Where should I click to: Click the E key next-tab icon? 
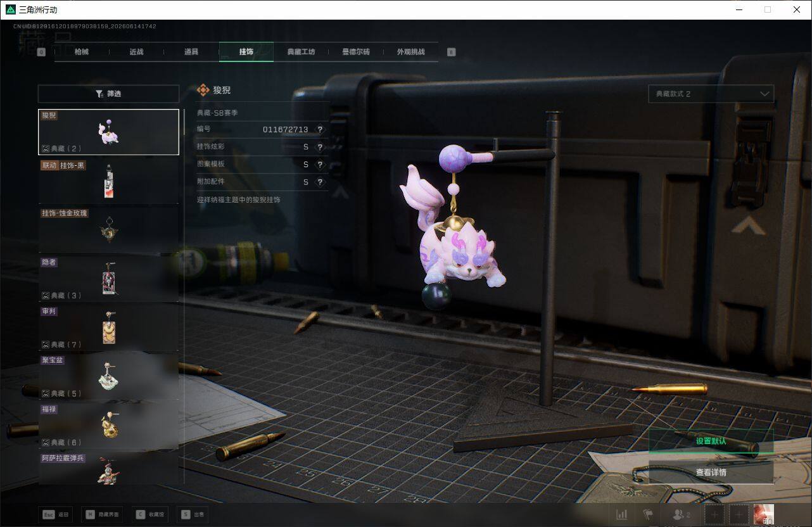(x=452, y=53)
